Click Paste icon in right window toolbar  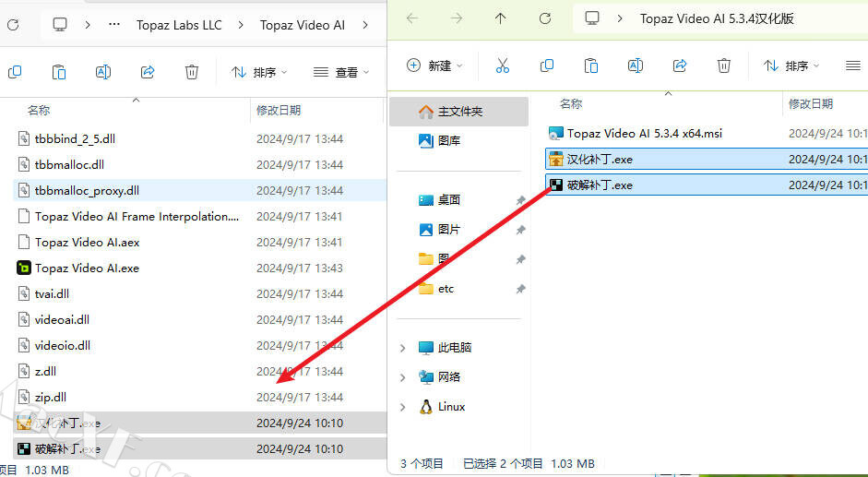(x=590, y=66)
